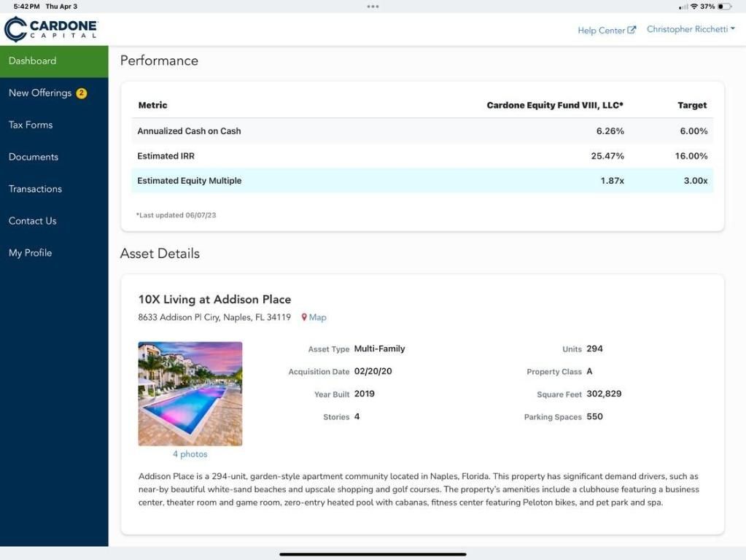
Task: Expand the user menu via its caret arrow
Action: point(734,29)
